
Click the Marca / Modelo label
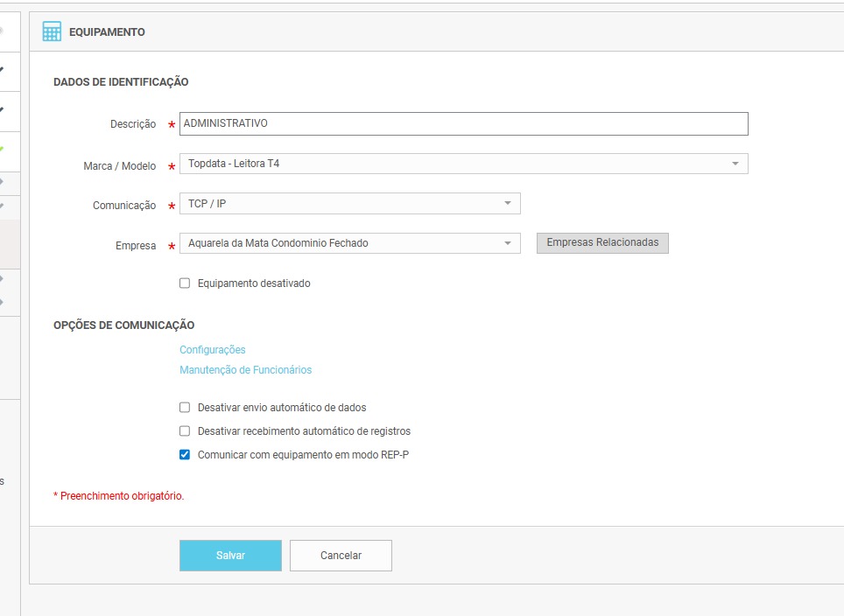click(120, 166)
